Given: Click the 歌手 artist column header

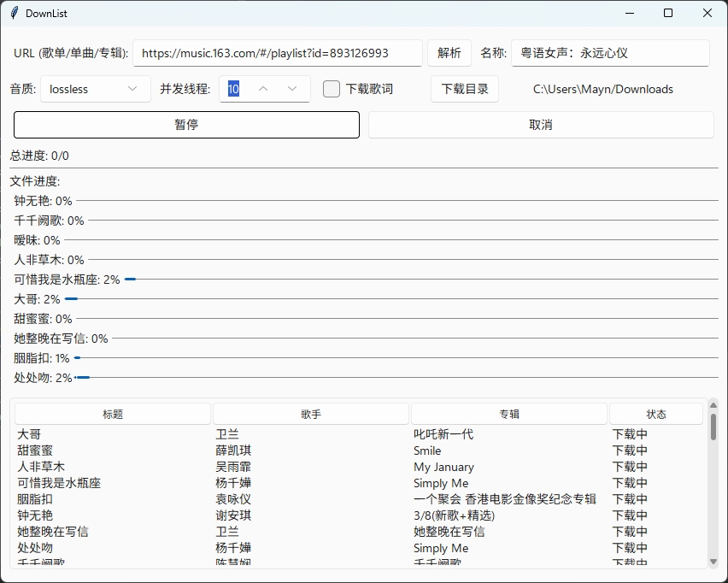Looking at the screenshot, I should [x=310, y=414].
